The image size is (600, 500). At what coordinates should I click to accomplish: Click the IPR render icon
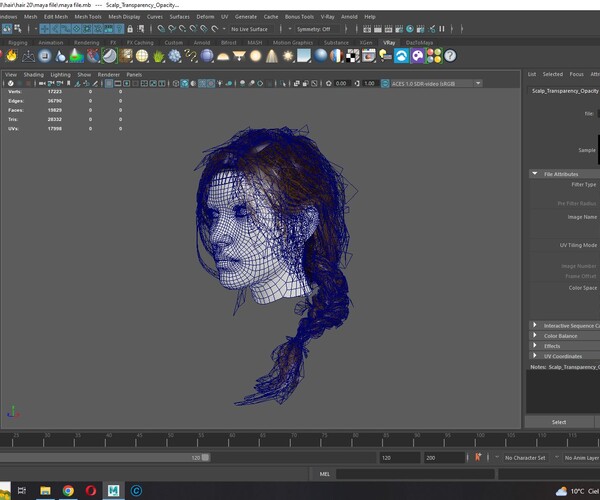tap(388, 29)
